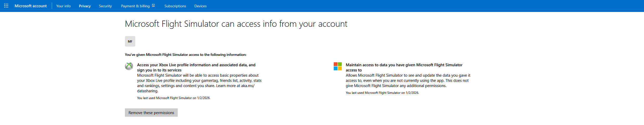This screenshot has width=644, height=125.
Task: Select the Xbox Live profile permission title
Action: pos(196,67)
